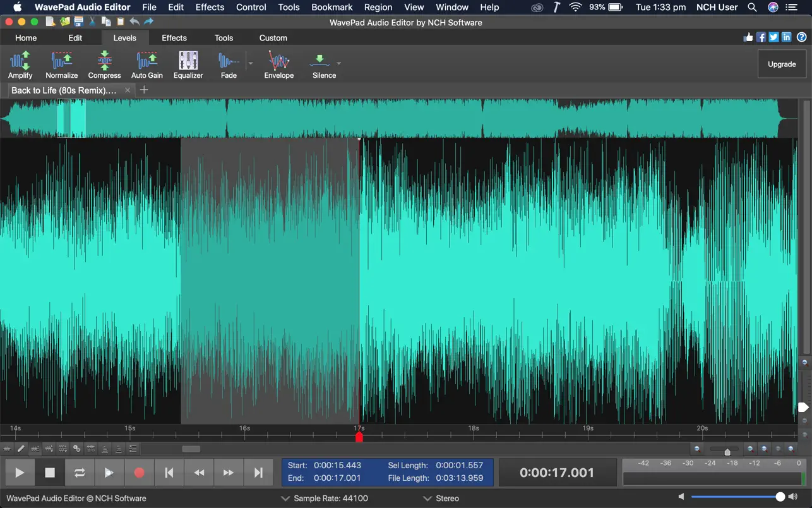The height and width of the screenshot is (508, 812).
Task: Expand the Fade dropdown arrow
Action: 251,63
